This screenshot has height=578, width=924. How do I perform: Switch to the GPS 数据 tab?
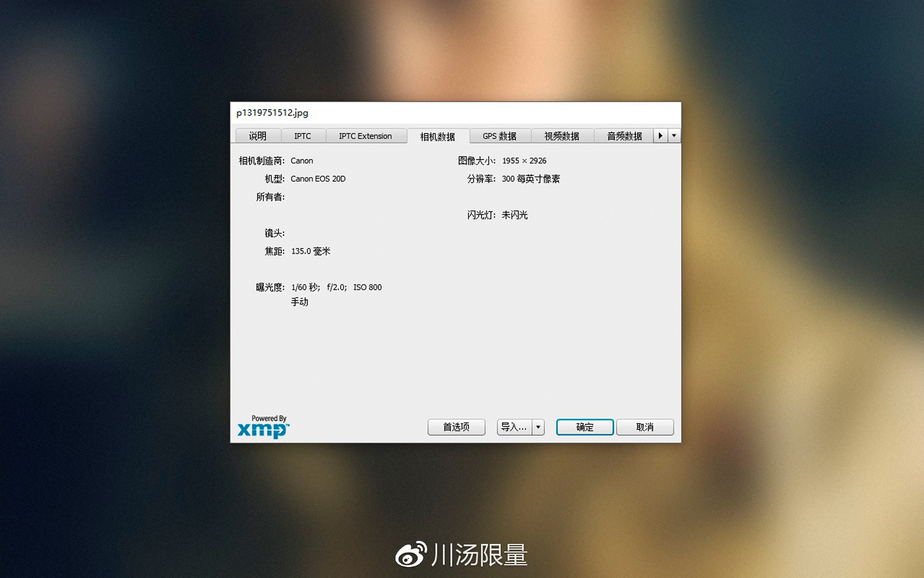pyautogui.click(x=500, y=136)
